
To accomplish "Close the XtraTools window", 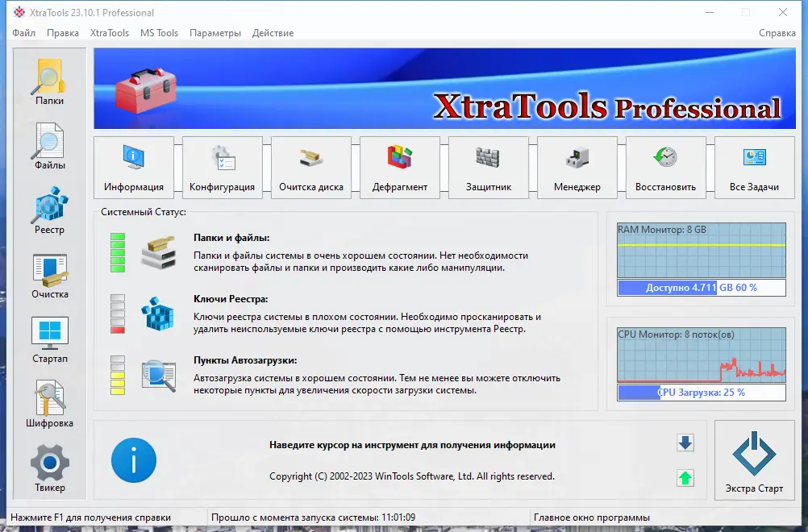I will pyautogui.click(x=783, y=12).
